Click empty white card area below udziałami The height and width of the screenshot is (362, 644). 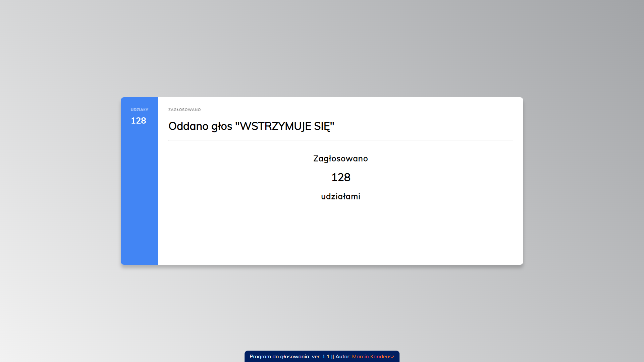tap(340, 235)
